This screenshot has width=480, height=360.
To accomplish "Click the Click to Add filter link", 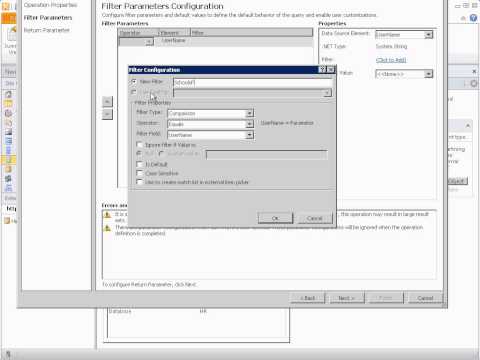I will [x=391, y=60].
